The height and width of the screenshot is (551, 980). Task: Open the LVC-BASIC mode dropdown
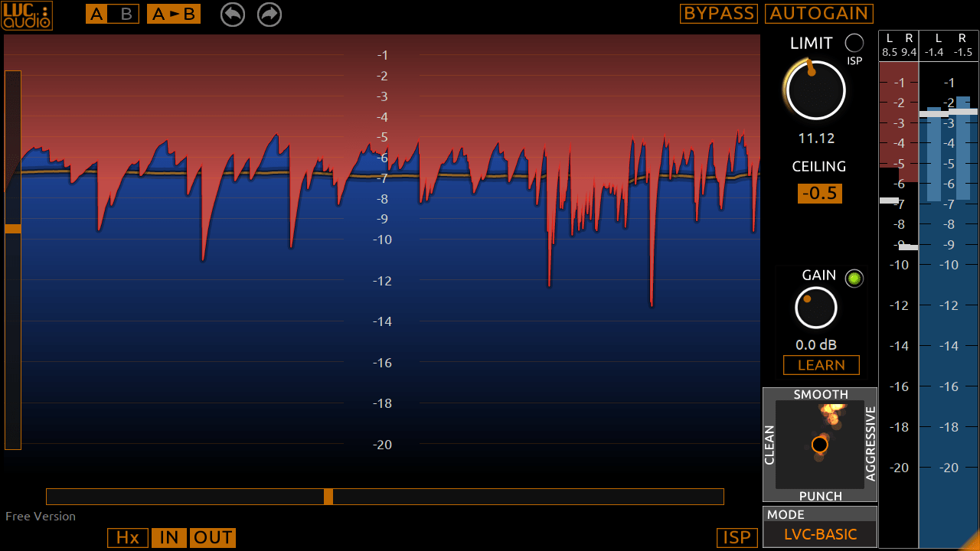(x=820, y=535)
